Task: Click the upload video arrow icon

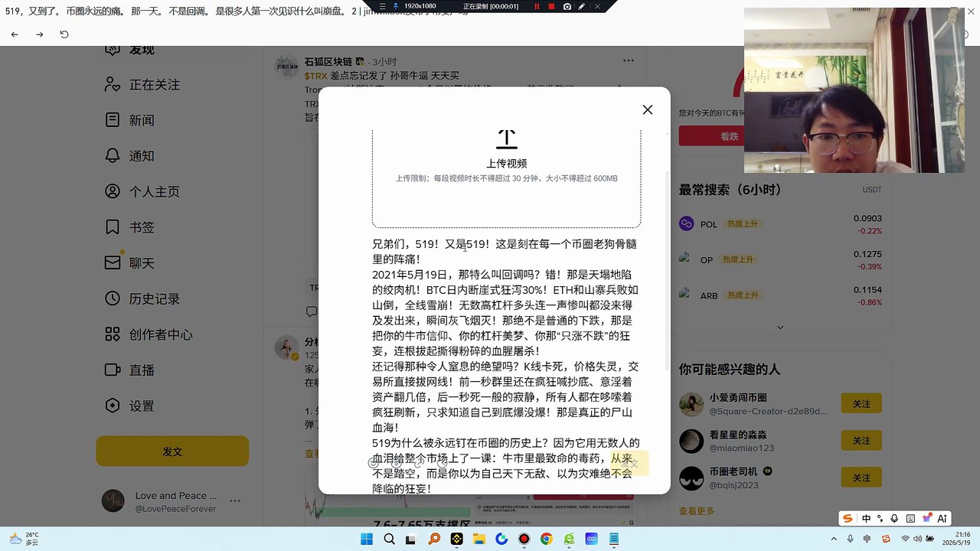Action: click(506, 139)
